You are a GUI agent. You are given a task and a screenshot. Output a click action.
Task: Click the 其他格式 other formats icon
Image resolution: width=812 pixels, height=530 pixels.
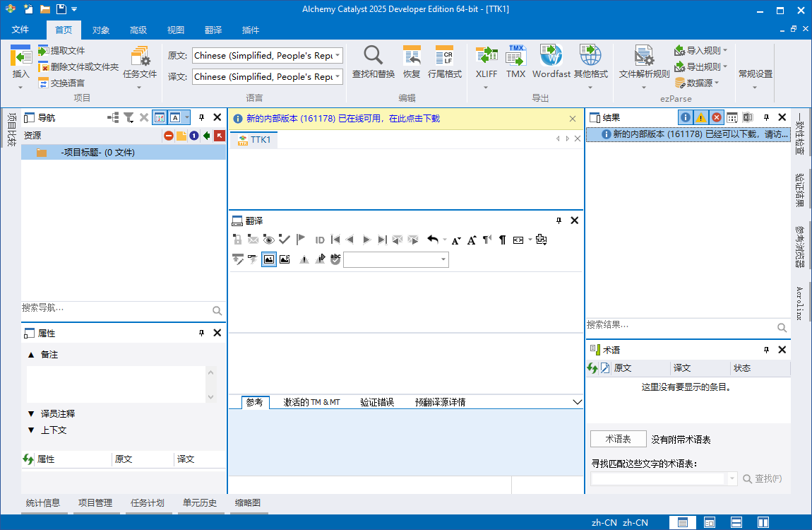click(590, 56)
